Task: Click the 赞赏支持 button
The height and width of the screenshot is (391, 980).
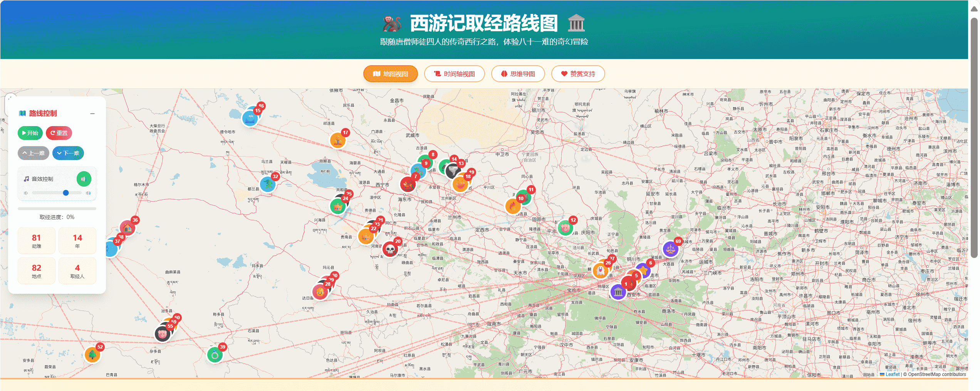Action: (578, 74)
